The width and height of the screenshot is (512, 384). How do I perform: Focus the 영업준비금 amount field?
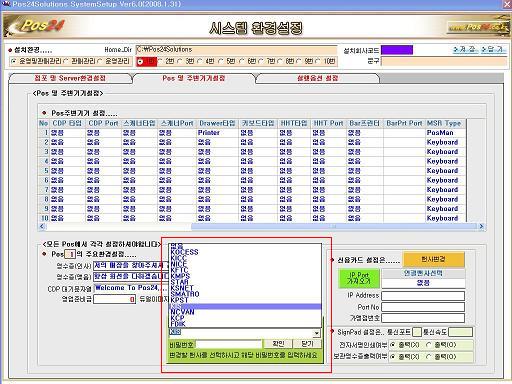(114, 299)
